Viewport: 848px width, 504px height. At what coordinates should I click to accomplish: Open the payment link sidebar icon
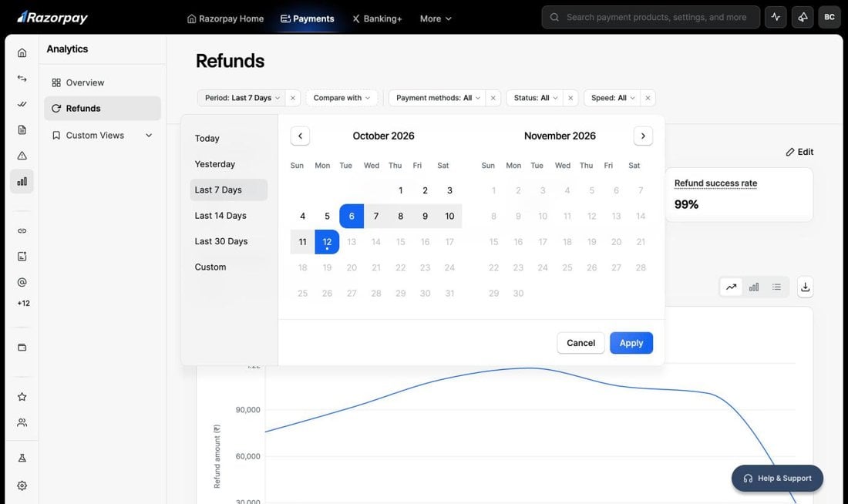(22, 231)
